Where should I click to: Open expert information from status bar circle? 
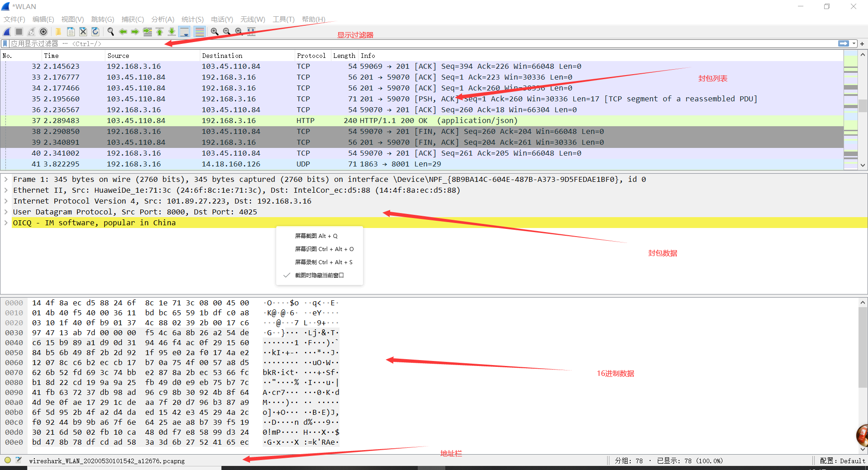click(x=8, y=461)
